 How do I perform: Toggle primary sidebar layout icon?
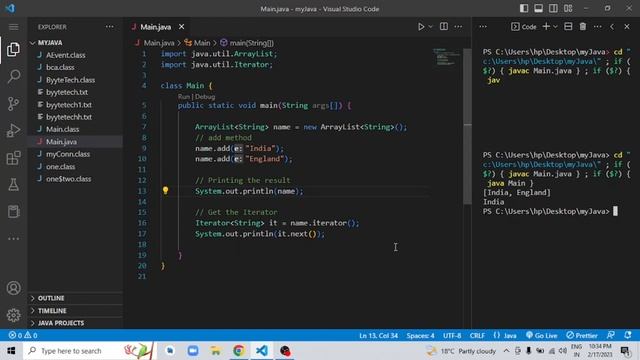pyautogui.click(x=524, y=9)
